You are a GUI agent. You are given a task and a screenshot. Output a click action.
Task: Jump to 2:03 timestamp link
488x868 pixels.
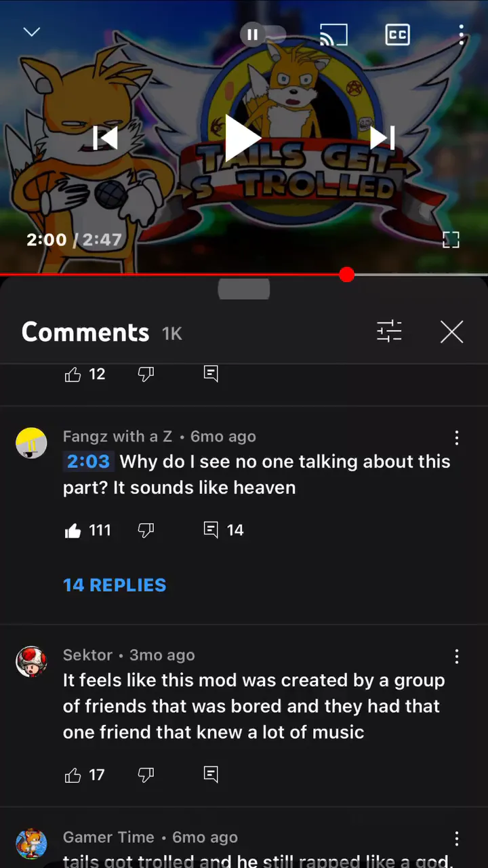point(88,462)
